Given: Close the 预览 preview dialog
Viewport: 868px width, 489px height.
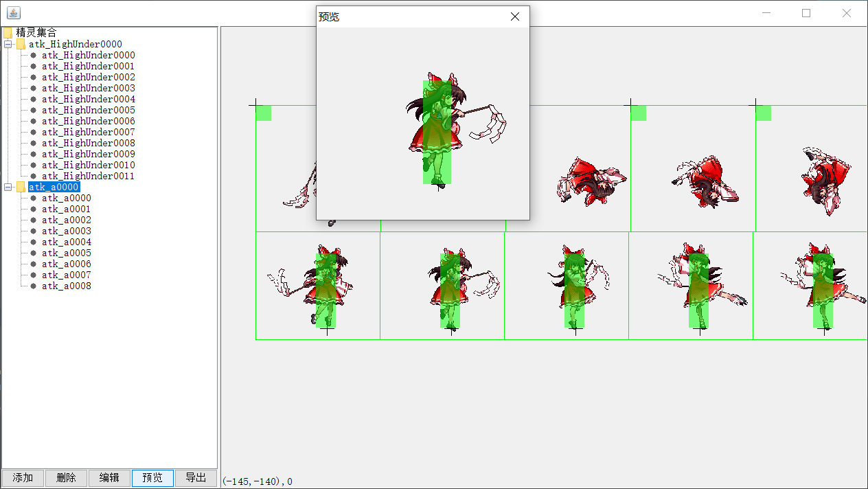Looking at the screenshot, I should coord(515,16).
